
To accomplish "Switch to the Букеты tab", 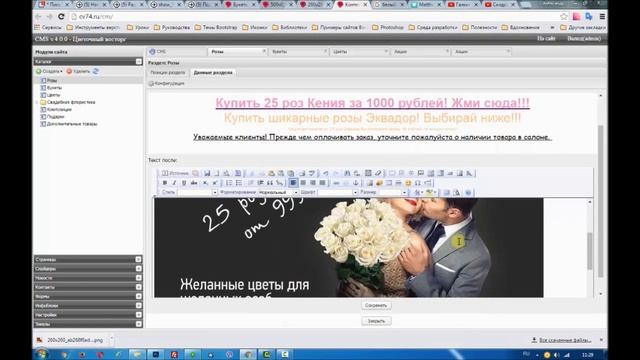I will 298,52.
